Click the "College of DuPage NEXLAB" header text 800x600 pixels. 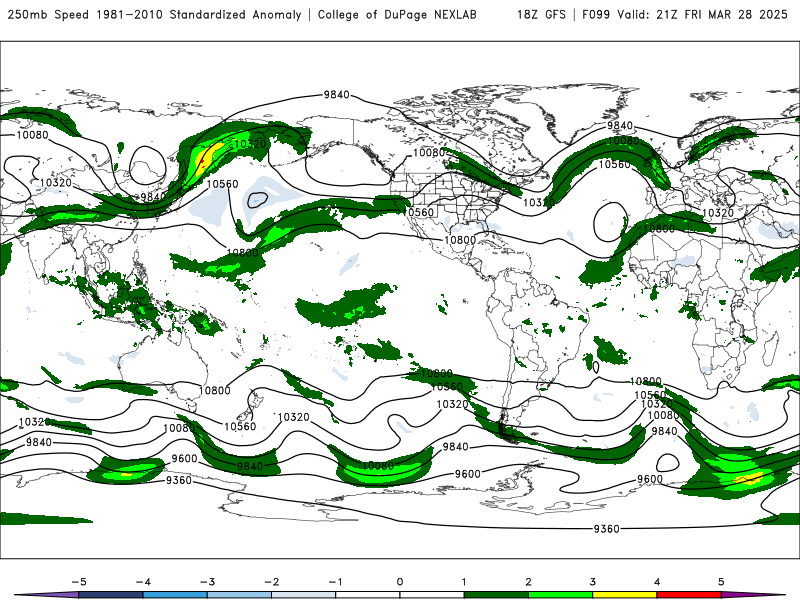coord(397,14)
